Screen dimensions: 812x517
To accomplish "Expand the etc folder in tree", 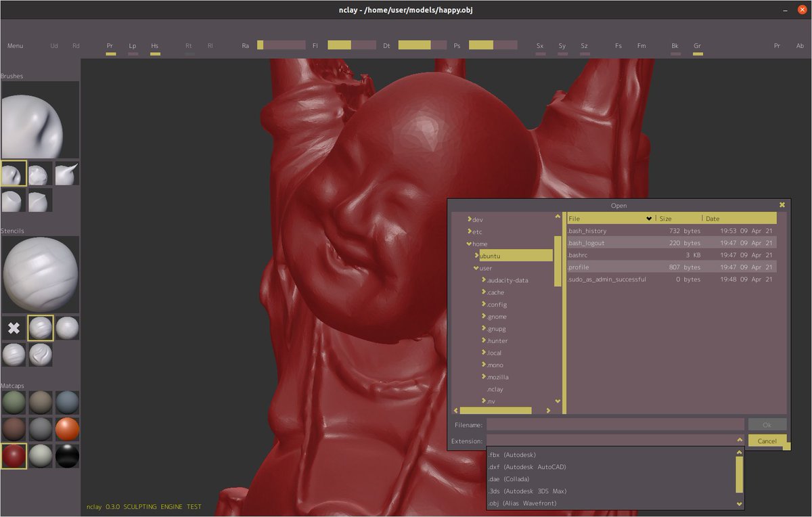I will pos(470,231).
